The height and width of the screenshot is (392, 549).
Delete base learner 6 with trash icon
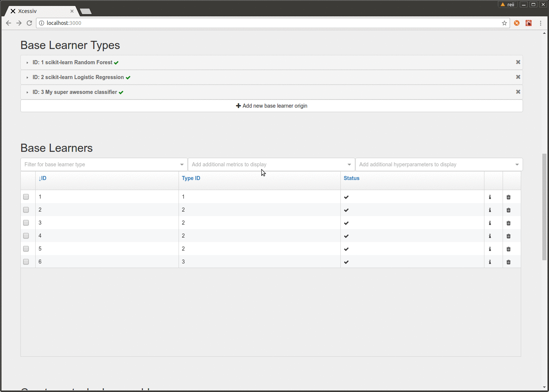(x=509, y=262)
